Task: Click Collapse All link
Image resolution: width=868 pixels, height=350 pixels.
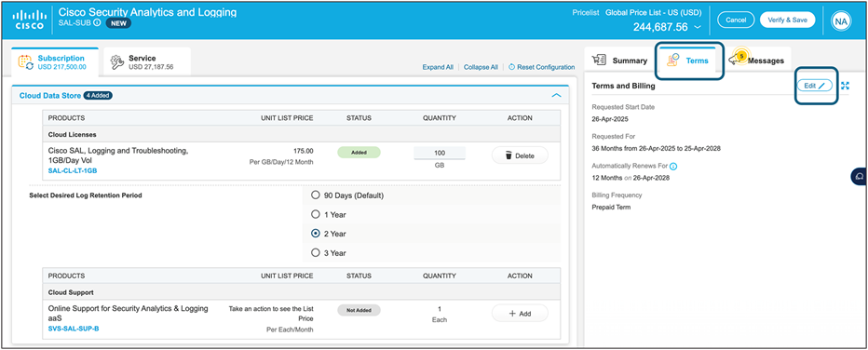Action: 481,67
